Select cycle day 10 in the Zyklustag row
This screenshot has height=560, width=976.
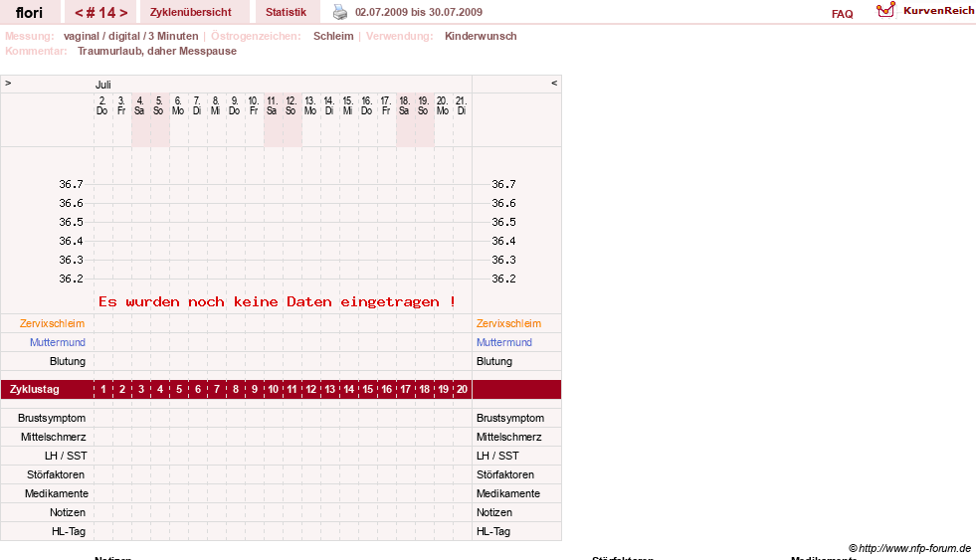(274, 390)
